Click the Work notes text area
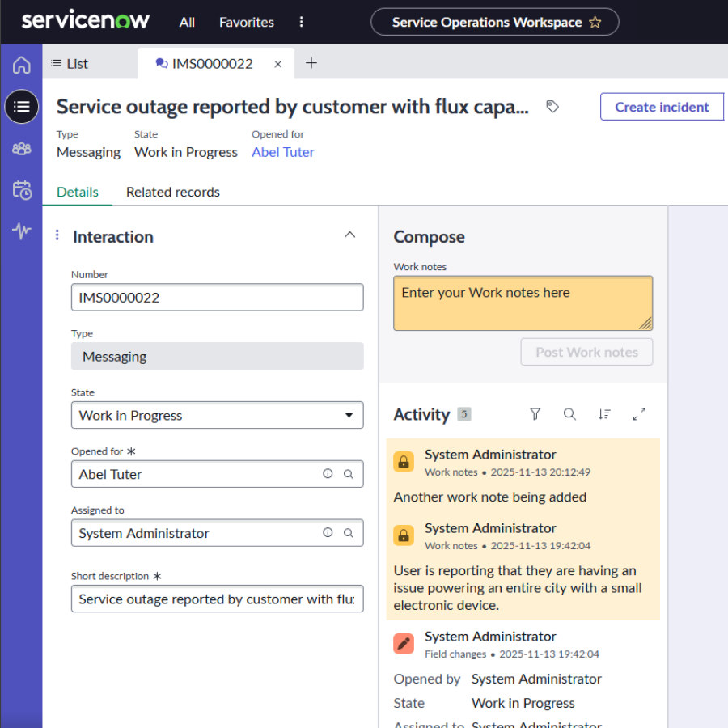 (523, 303)
